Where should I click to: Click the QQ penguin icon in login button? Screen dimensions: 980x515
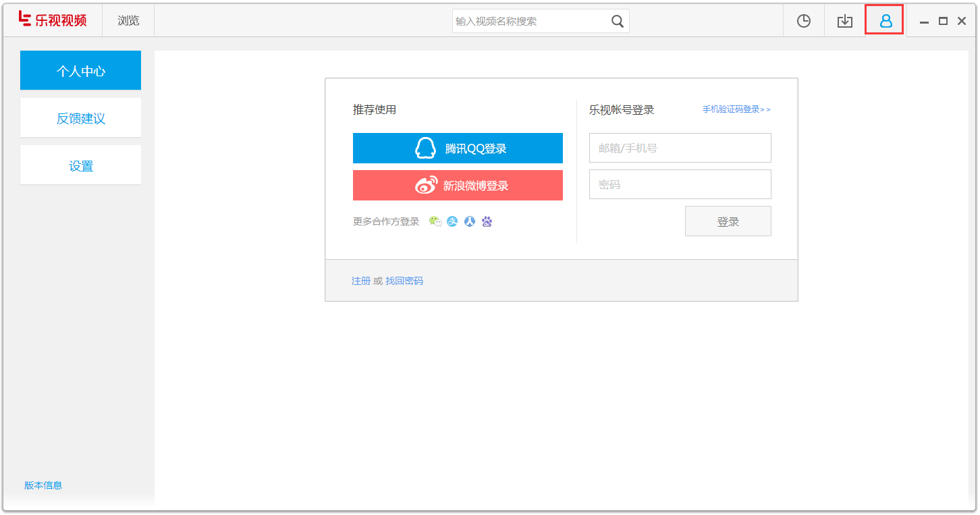[x=424, y=148]
